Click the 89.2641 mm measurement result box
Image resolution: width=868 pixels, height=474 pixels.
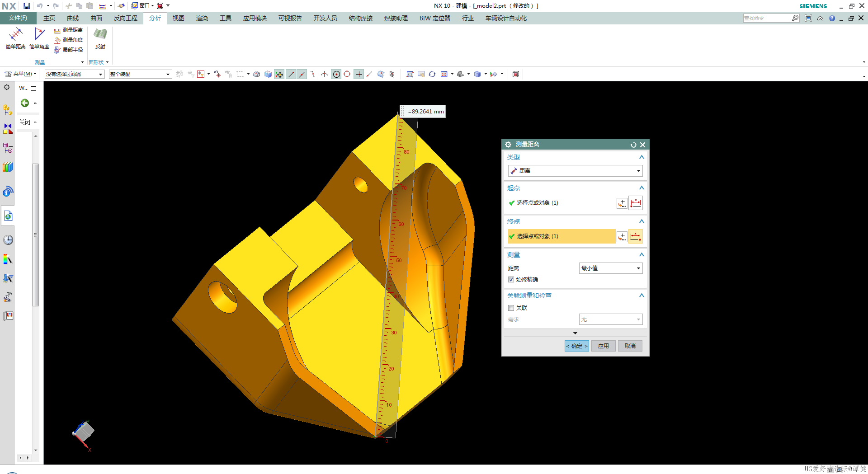point(423,112)
